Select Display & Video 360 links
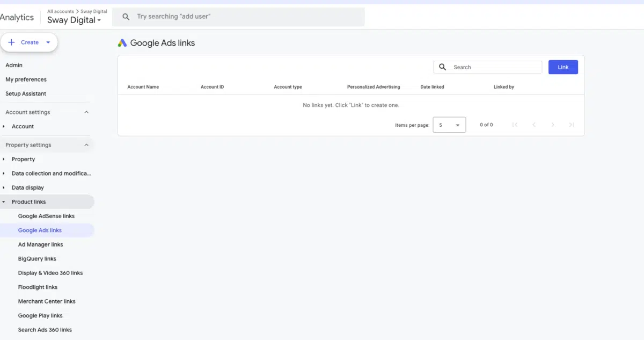This screenshot has height=340, width=644. pyautogui.click(x=50, y=273)
